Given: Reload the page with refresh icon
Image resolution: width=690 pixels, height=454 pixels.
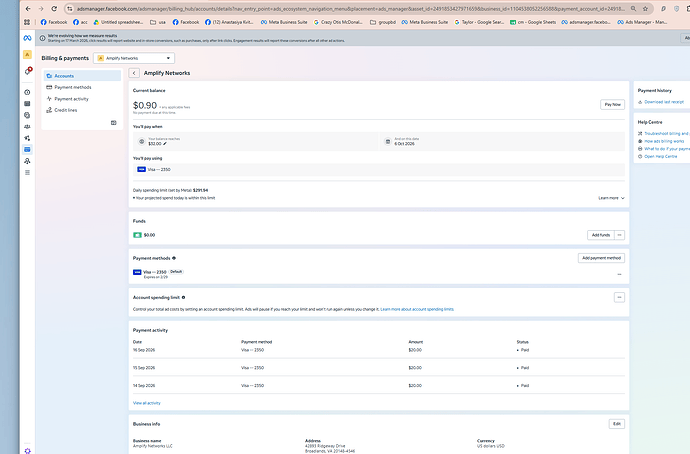Looking at the screenshot, I should pyautogui.click(x=54, y=9).
